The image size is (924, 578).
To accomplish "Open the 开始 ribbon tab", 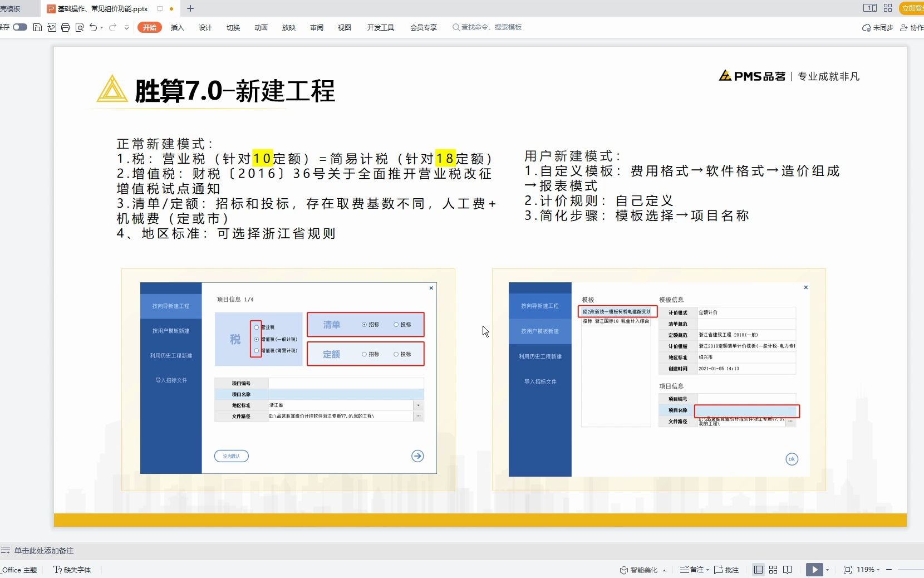I will coord(150,27).
